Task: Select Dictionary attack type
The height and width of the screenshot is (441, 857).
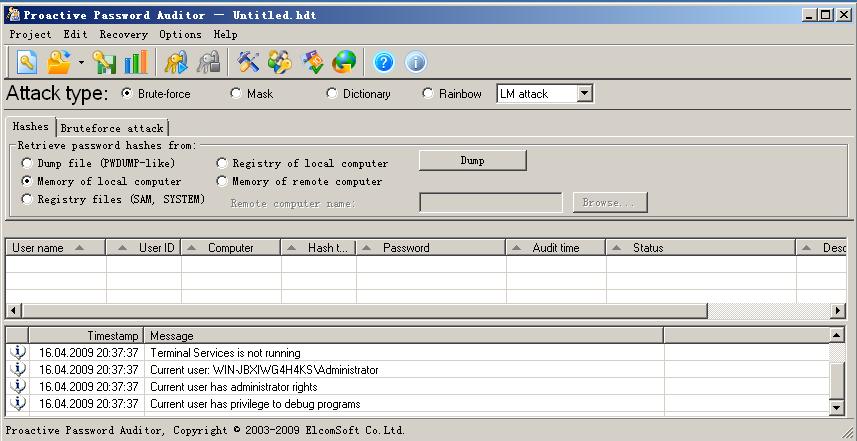Action: [358, 94]
